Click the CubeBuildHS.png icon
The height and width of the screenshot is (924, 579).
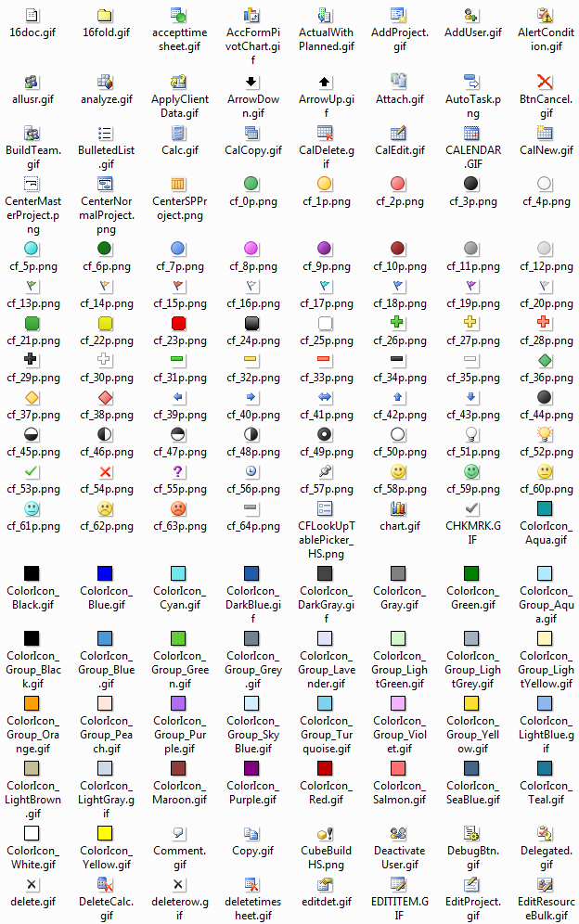[325, 833]
